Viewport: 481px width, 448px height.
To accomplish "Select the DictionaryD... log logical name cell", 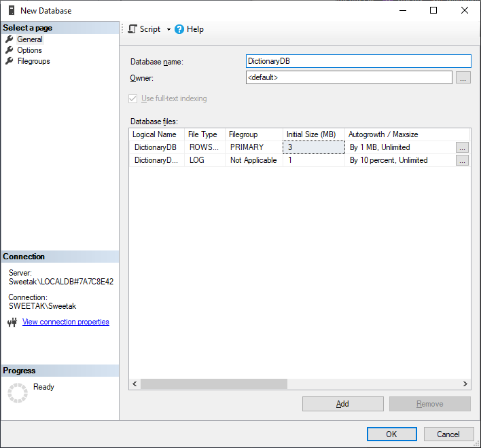I will point(156,160).
